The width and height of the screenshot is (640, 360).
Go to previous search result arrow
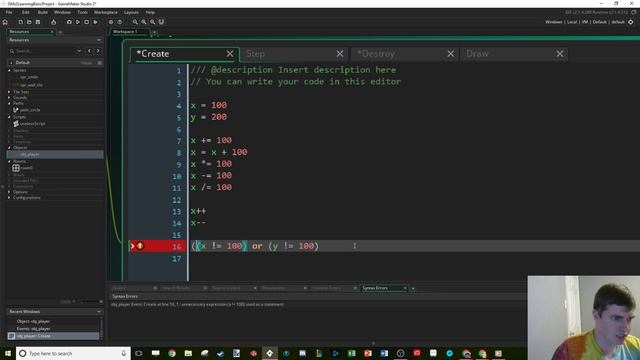[x=89, y=51]
